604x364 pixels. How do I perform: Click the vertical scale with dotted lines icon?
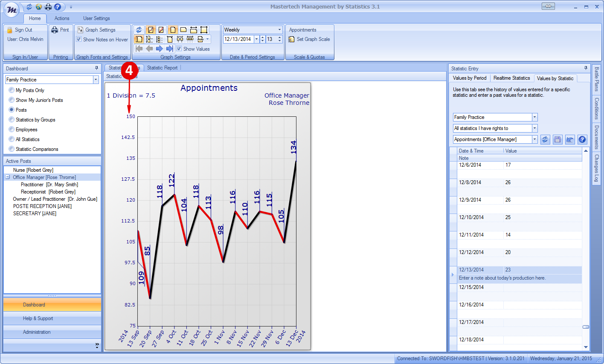coord(149,39)
